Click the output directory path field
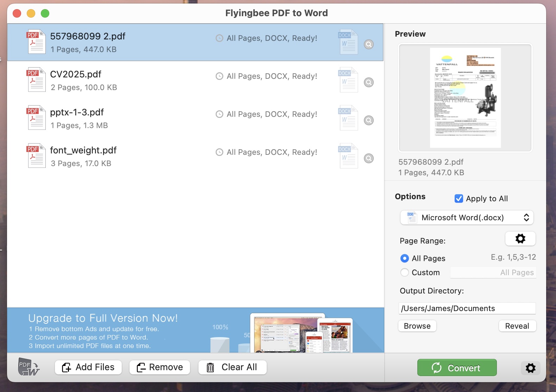Screen dimensions: 556x392 [x=467, y=308]
